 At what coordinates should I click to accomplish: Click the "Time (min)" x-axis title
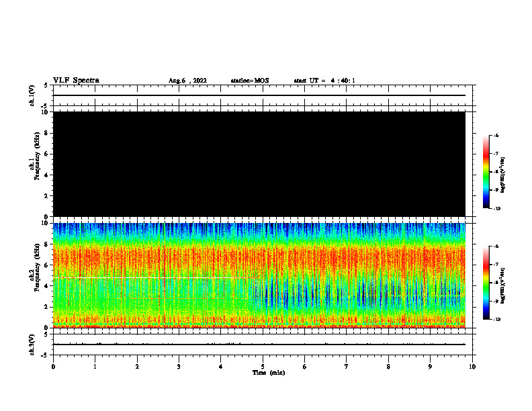[x=269, y=373]
